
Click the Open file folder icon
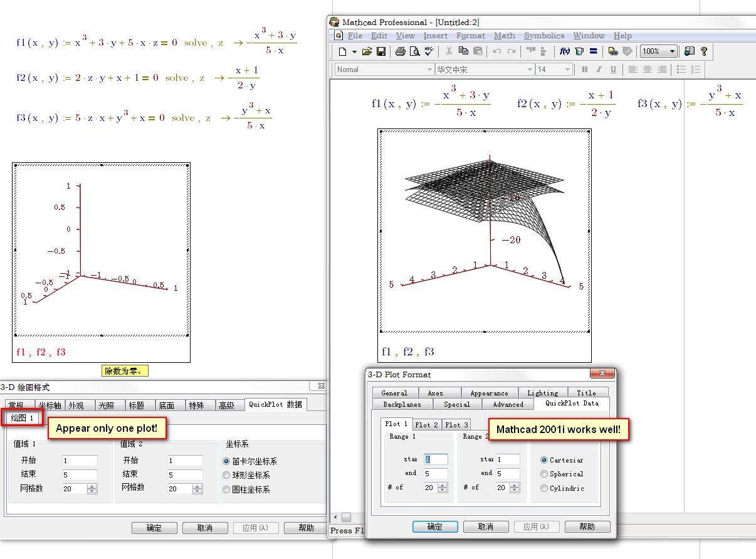(x=367, y=51)
